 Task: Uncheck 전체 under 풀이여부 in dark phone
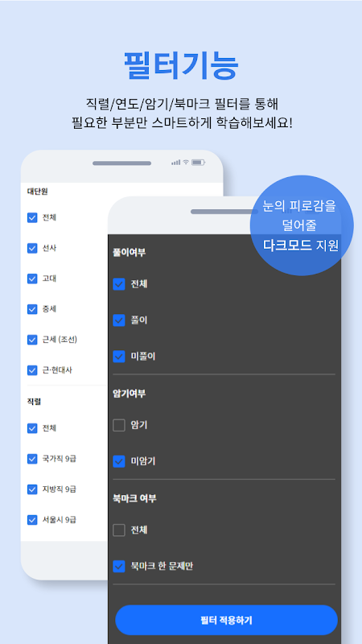point(118,284)
